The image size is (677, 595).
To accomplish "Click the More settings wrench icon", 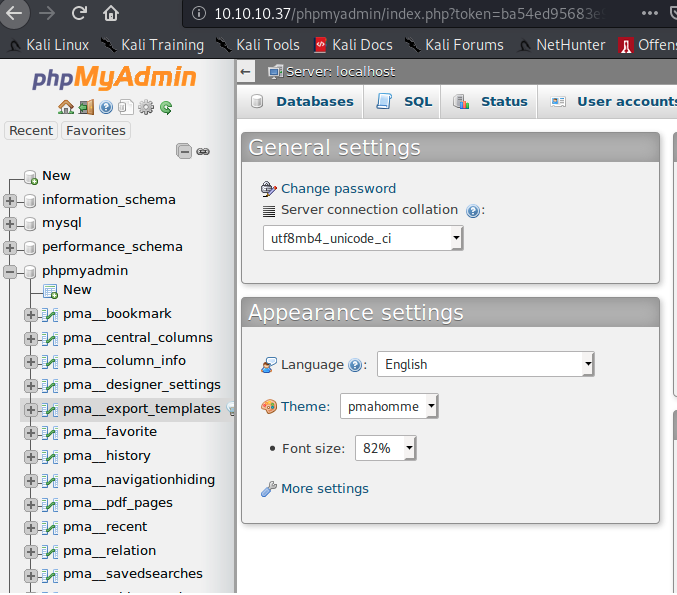I will (269, 489).
